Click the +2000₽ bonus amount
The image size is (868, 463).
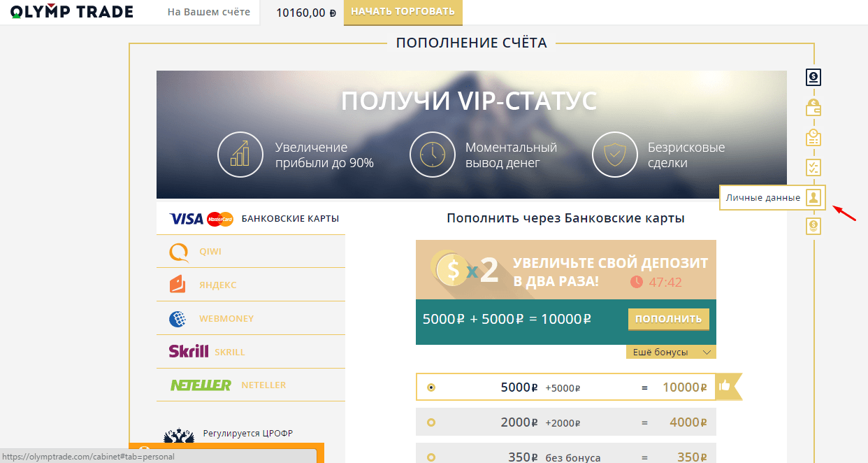(x=563, y=422)
